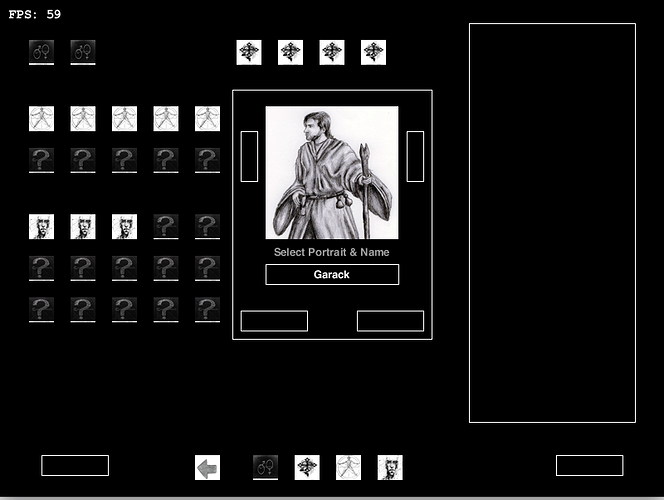Pick the fourth ornate cross icon in top row

(374, 52)
